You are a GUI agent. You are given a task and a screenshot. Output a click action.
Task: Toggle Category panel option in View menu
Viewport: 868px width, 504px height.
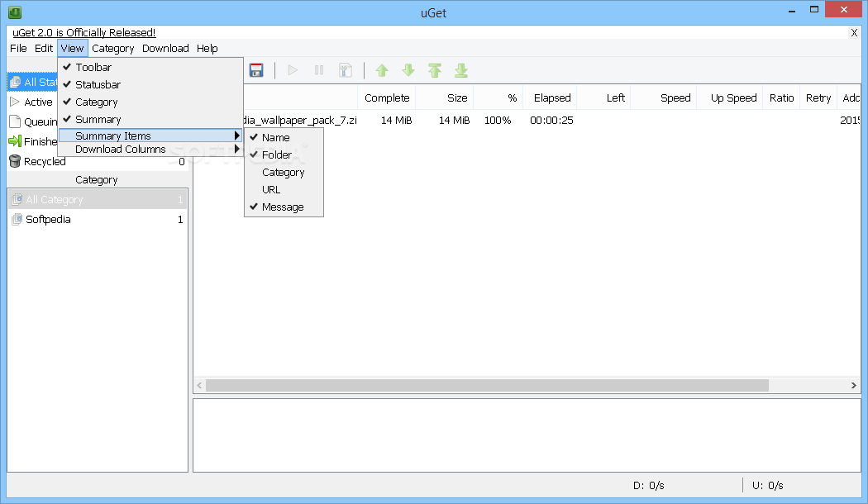[x=150, y=102]
